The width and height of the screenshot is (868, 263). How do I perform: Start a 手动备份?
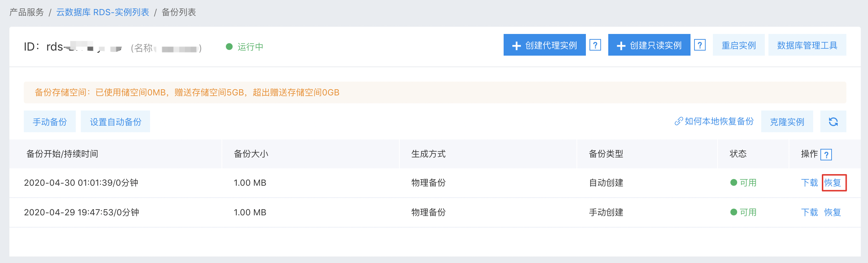50,122
